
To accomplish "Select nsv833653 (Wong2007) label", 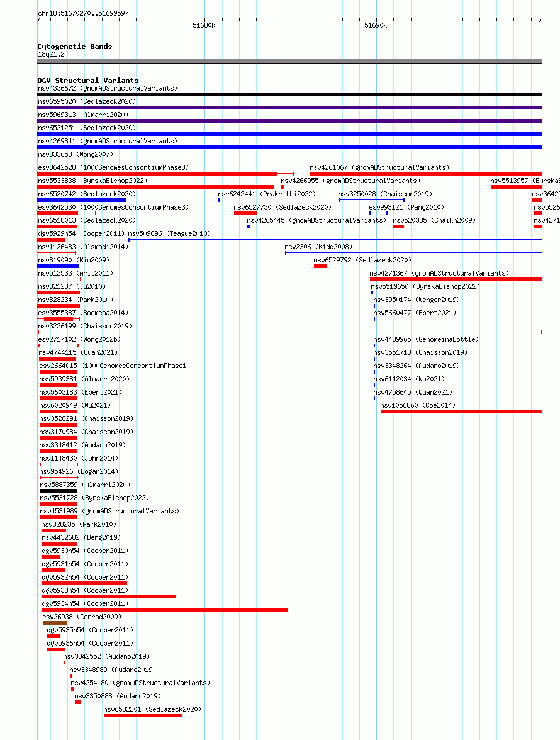I will click(x=76, y=154).
